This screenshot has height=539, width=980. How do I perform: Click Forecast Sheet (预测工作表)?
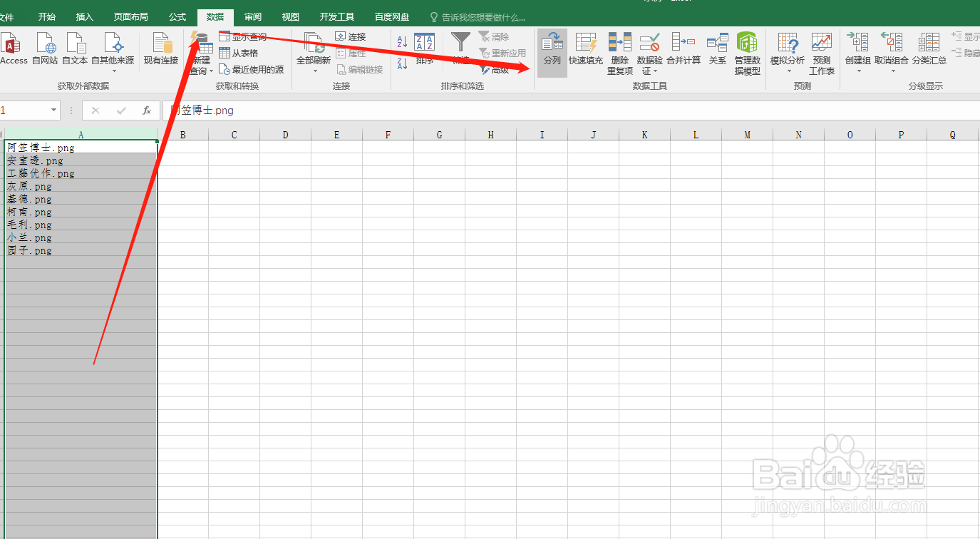(x=822, y=53)
